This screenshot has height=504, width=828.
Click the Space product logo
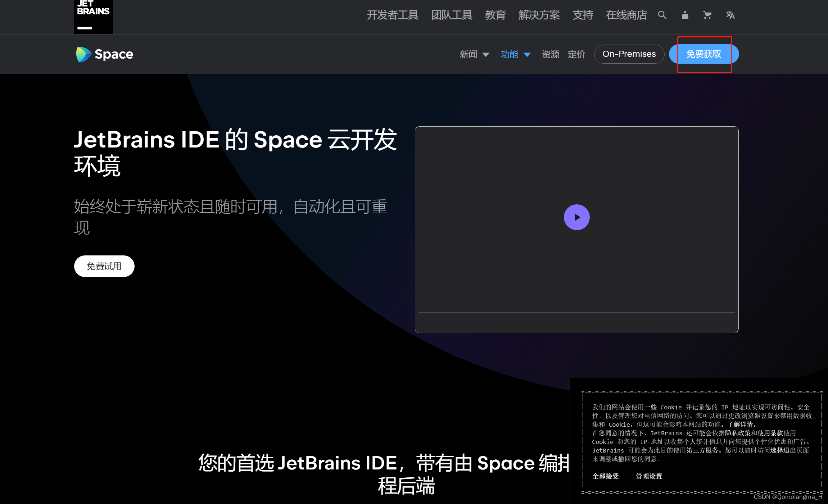tap(104, 54)
